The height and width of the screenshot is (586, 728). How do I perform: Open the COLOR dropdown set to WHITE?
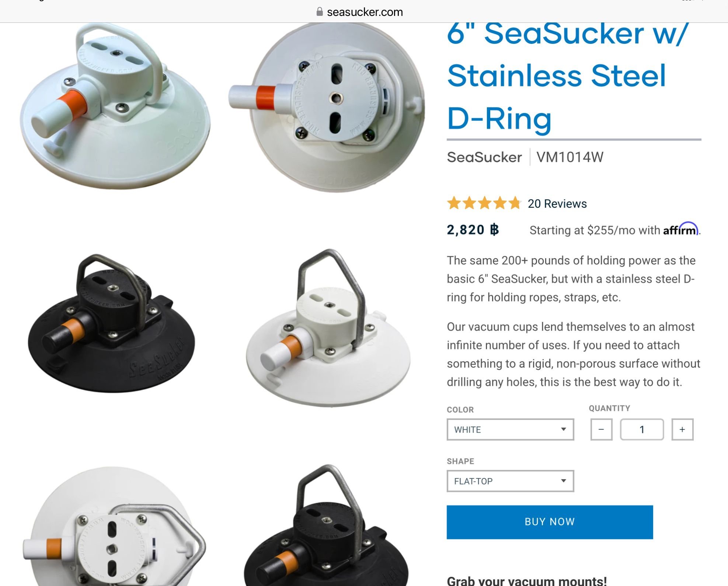point(510,429)
